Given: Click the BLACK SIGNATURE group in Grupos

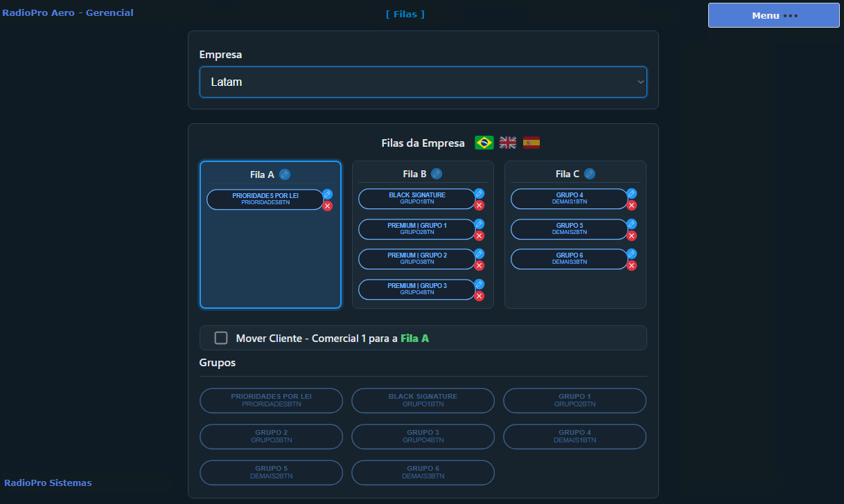Looking at the screenshot, I should tap(423, 400).
